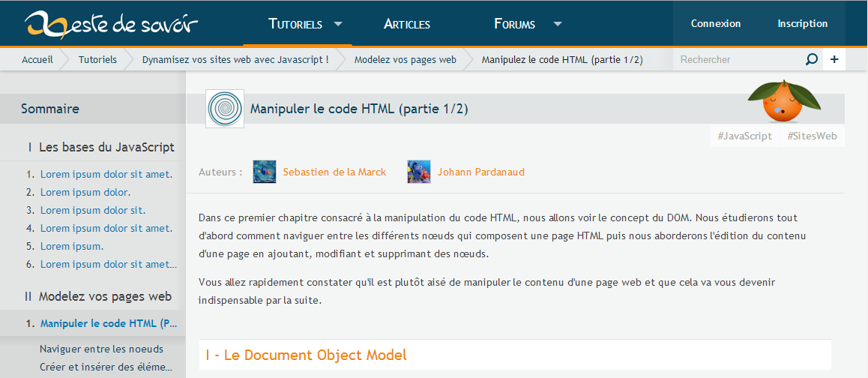868x378 pixels.
Task: Click the Inscription sign-up link
Action: click(802, 23)
